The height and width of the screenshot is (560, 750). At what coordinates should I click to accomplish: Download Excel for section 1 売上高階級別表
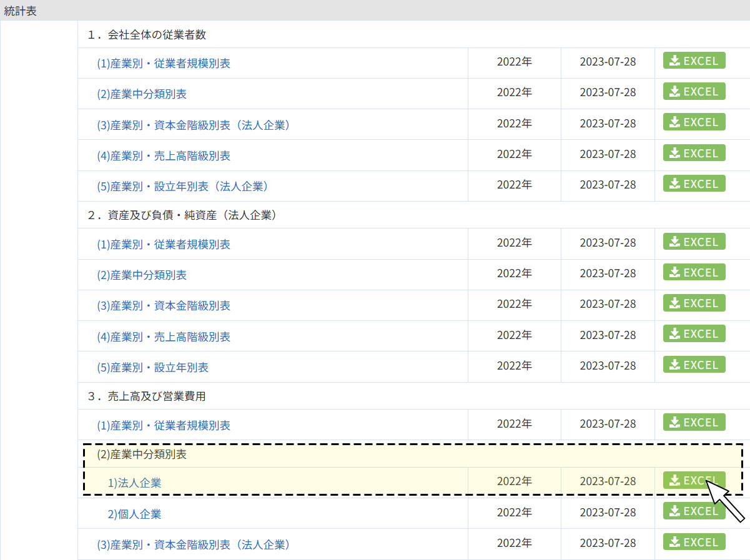(694, 154)
